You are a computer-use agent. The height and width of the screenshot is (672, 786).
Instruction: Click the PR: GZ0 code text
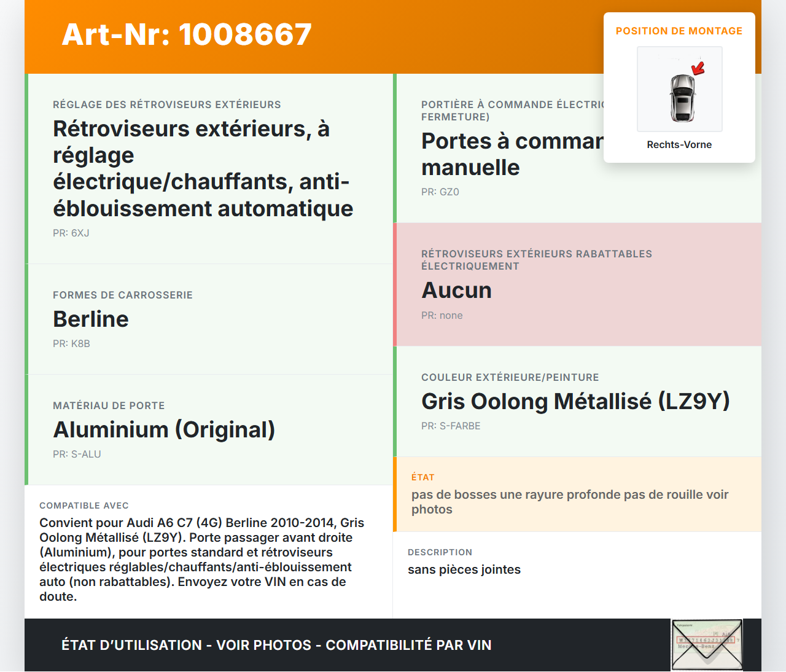440,192
